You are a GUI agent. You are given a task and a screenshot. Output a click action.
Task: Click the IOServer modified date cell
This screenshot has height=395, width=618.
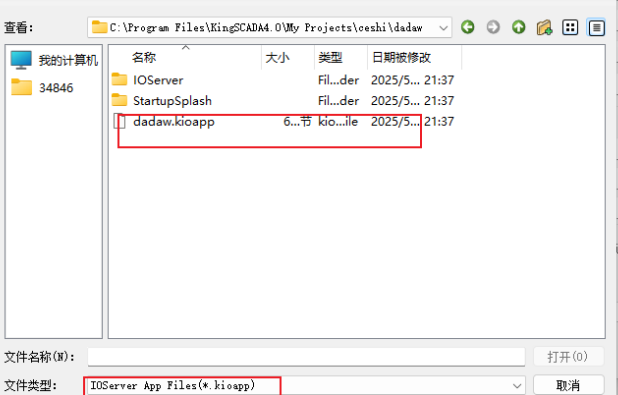click(x=412, y=80)
